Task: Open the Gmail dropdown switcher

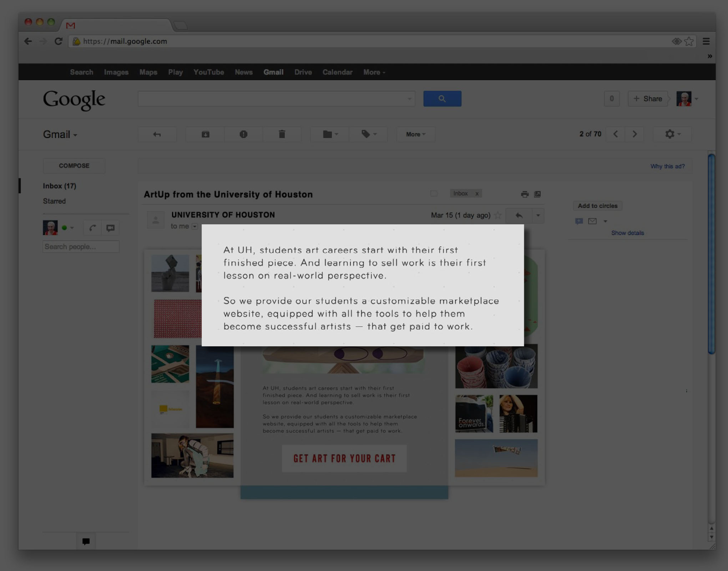Action: click(60, 134)
